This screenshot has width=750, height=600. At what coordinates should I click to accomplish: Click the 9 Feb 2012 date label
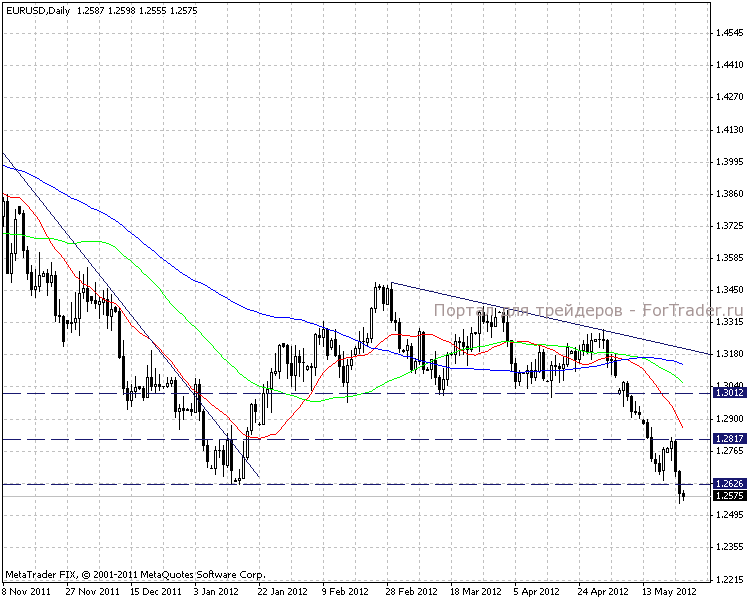(x=345, y=592)
